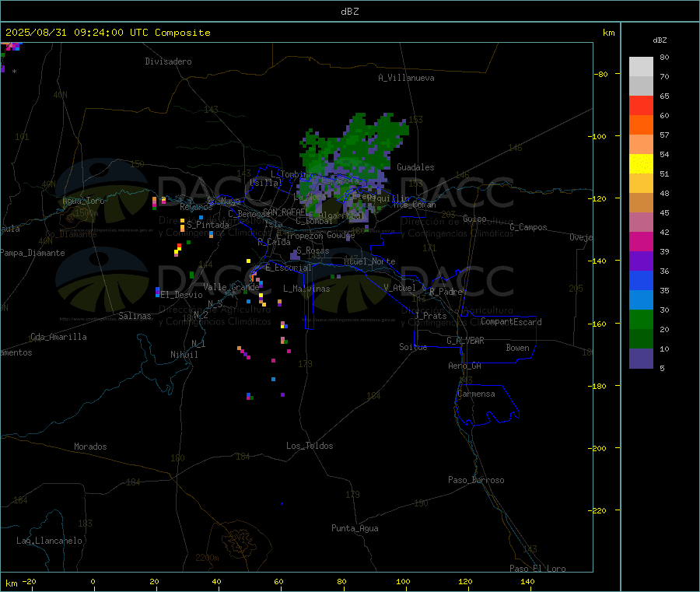Viewport: 700px width, 592px height.
Task: Select the yellow 51 dBZ legend color
Action: coord(641,164)
